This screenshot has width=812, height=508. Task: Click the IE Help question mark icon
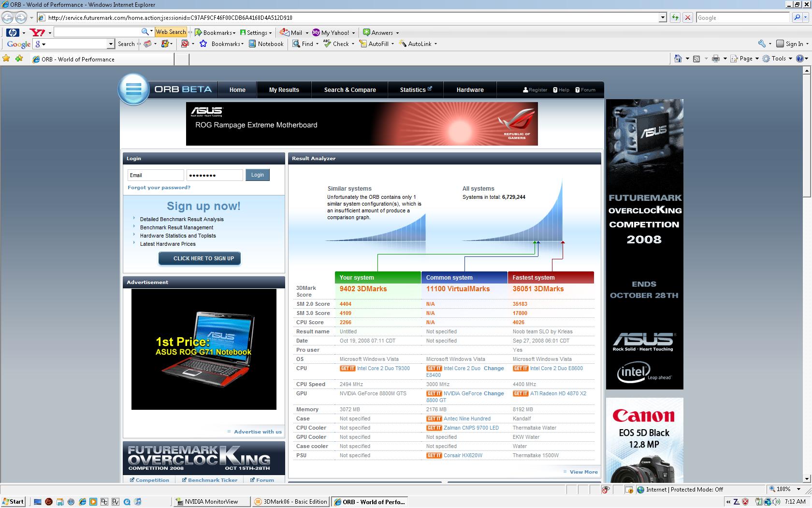point(800,59)
